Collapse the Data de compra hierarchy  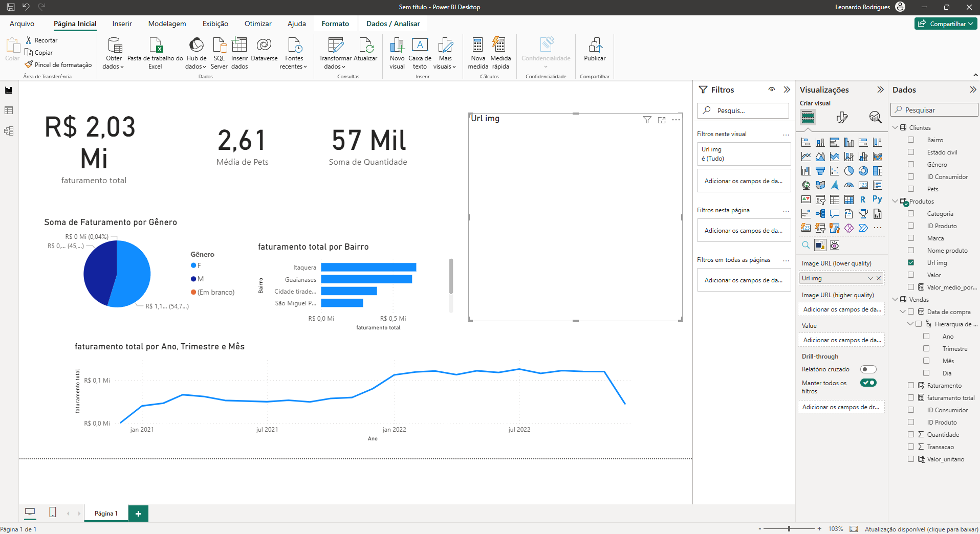tap(903, 311)
